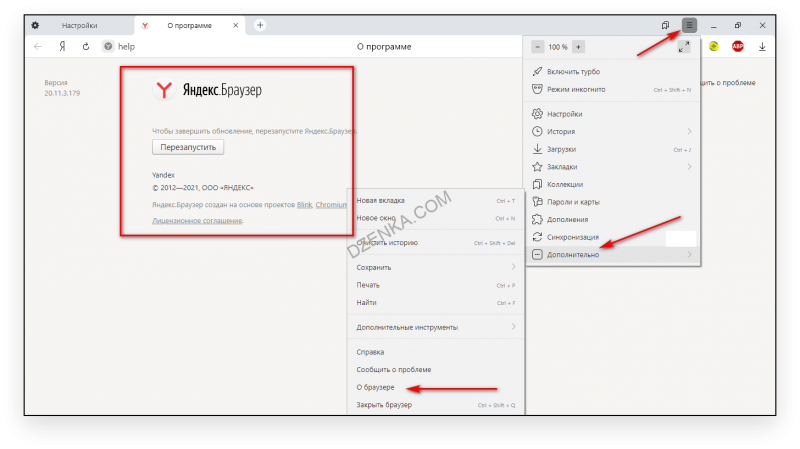800x449 pixels.
Task: Select Новое окно in submenu
Action: pos(436,218)
